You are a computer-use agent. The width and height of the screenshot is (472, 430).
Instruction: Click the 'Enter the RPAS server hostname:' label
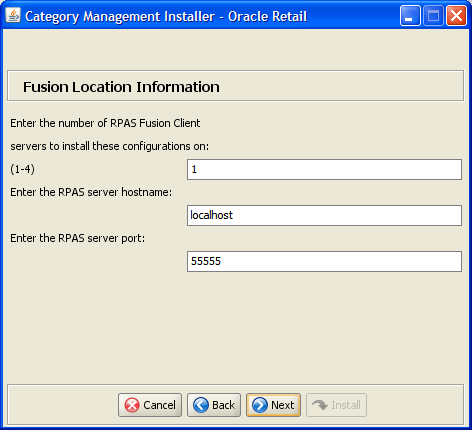click(91, 192)
